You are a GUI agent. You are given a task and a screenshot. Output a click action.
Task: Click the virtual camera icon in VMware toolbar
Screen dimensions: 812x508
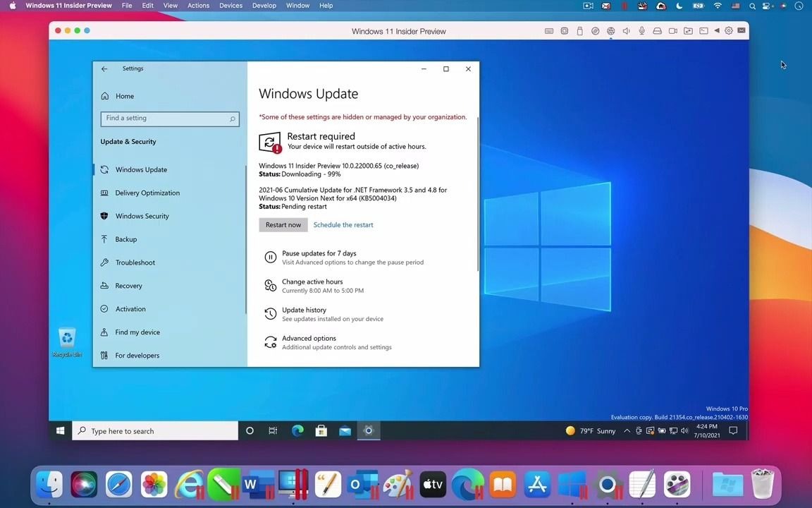tap(673, 30)
